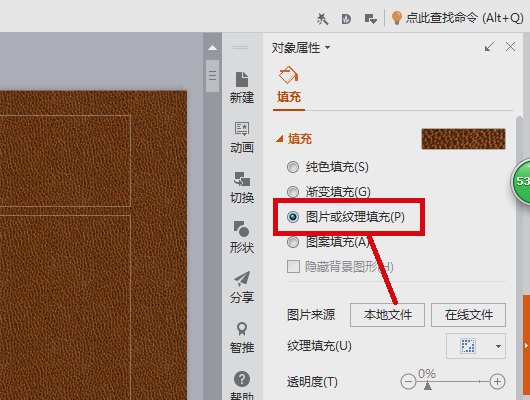Click the transparency slider handle
The height and width of the screenshot is (400, 530).
pos(428,385)
